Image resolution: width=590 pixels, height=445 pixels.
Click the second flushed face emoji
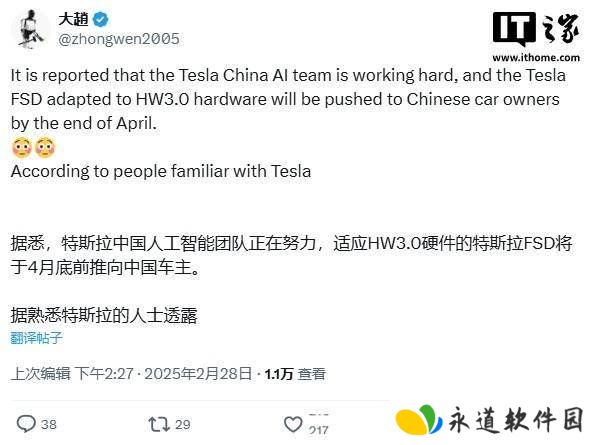point(46,147)
